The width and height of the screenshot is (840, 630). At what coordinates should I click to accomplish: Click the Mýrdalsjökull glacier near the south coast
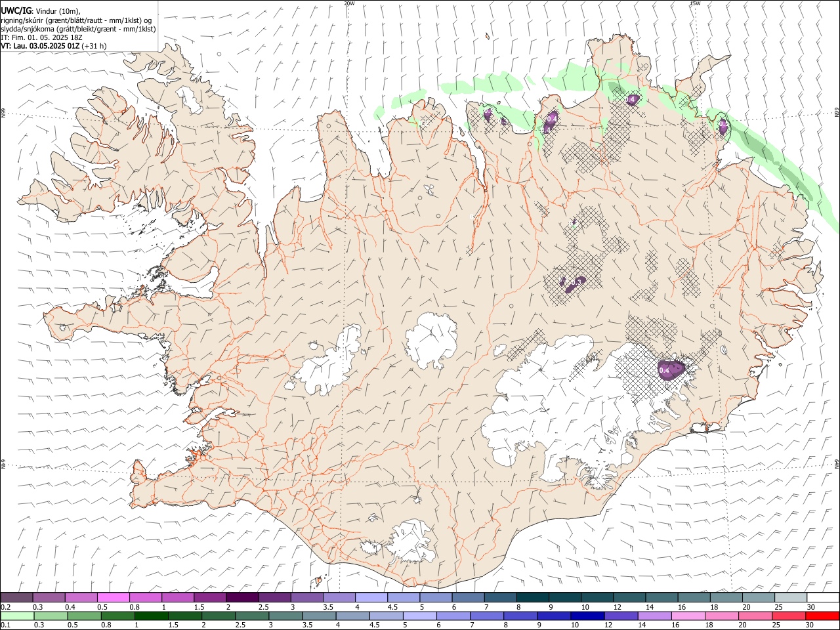coord(412,541)
